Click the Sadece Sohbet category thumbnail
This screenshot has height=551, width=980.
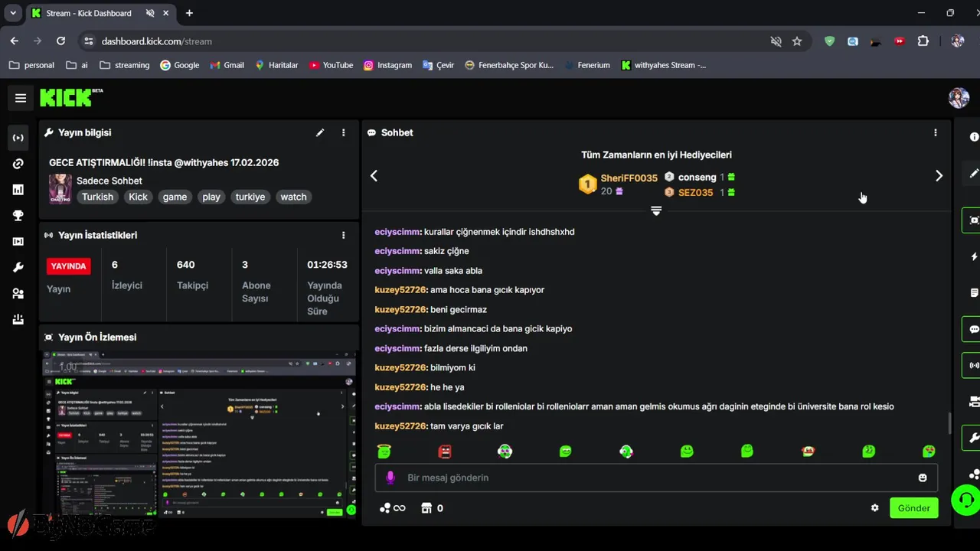60,188
